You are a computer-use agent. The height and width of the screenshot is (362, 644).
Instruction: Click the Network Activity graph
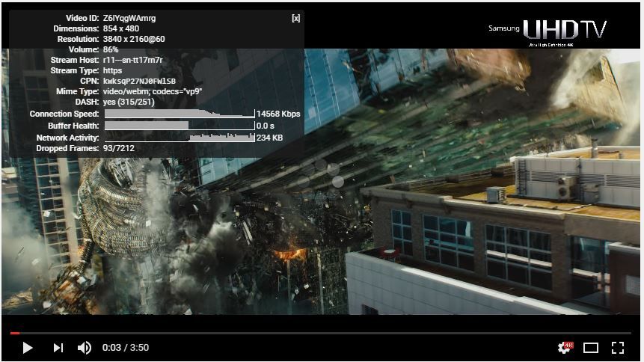click(180, 138)
